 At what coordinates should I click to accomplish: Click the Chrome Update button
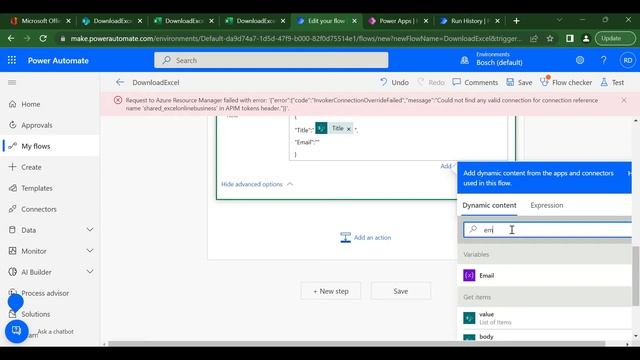(615, 38)
